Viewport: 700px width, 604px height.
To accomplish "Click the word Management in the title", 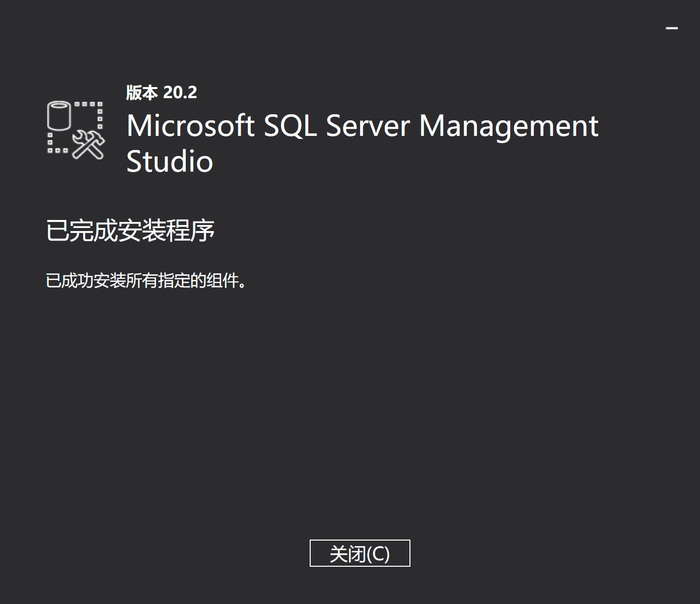I will click(x=509, y=125).
